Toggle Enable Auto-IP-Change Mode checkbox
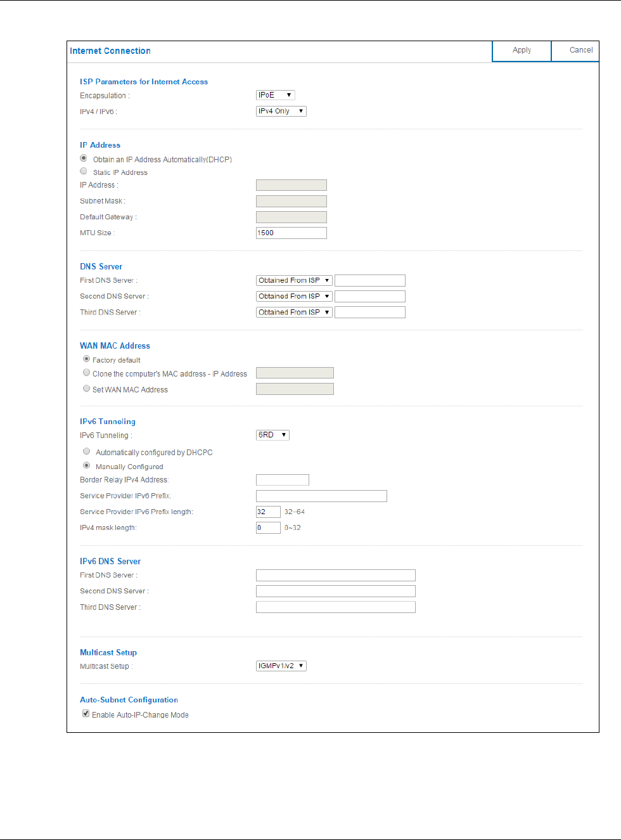Image resolution: width=621 pixels, height=840 pixels. click(x=86, y=714)
